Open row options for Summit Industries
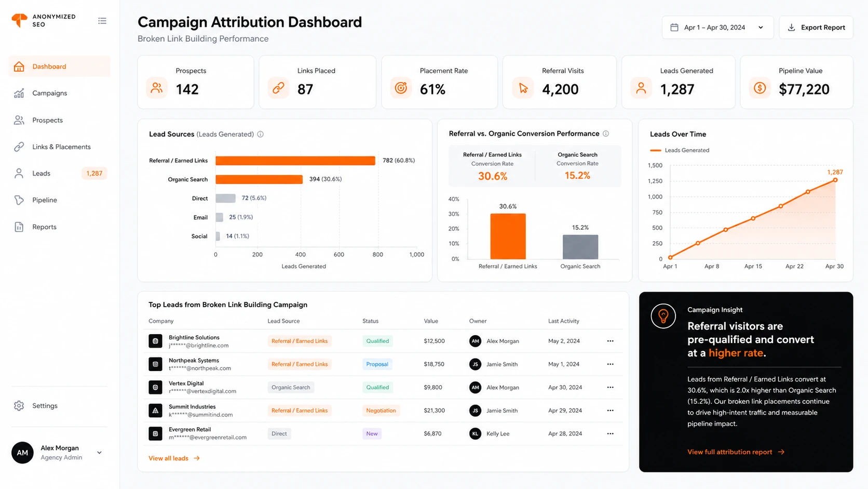Image resolution: width=868 pixels, height=489 pixels. 611,411
